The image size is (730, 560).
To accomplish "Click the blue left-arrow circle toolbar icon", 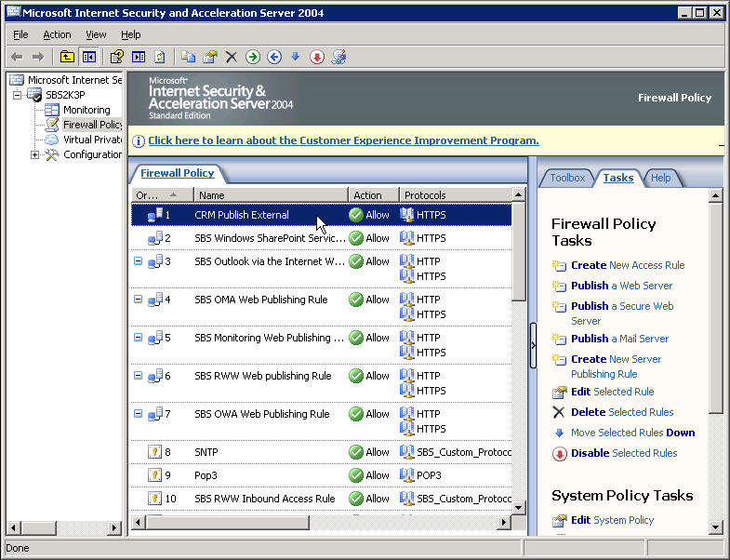I will click(274, 58).
